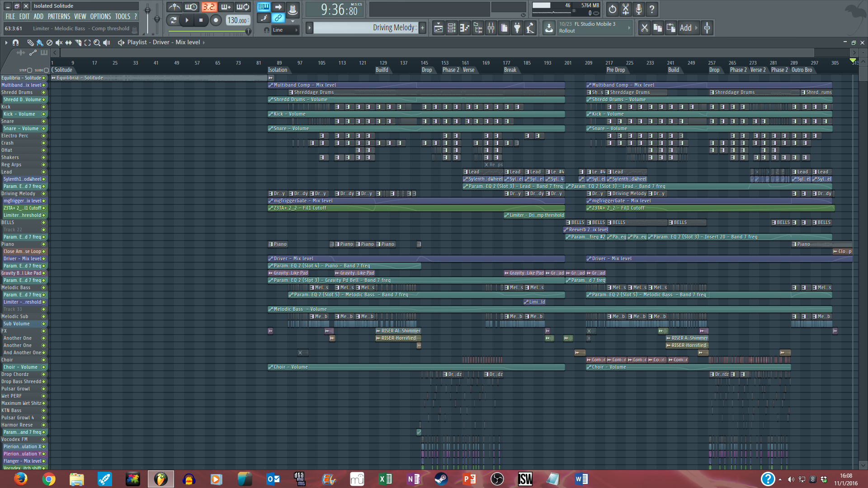Open the PATTERNS menu
Viewport: 868px width, 488px height.
(59, 17)
